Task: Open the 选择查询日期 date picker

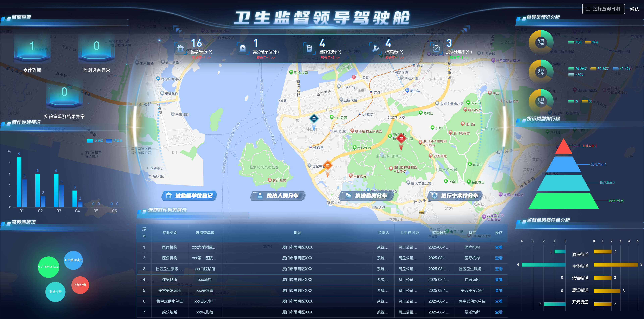Action: click(x=603, y=9)
